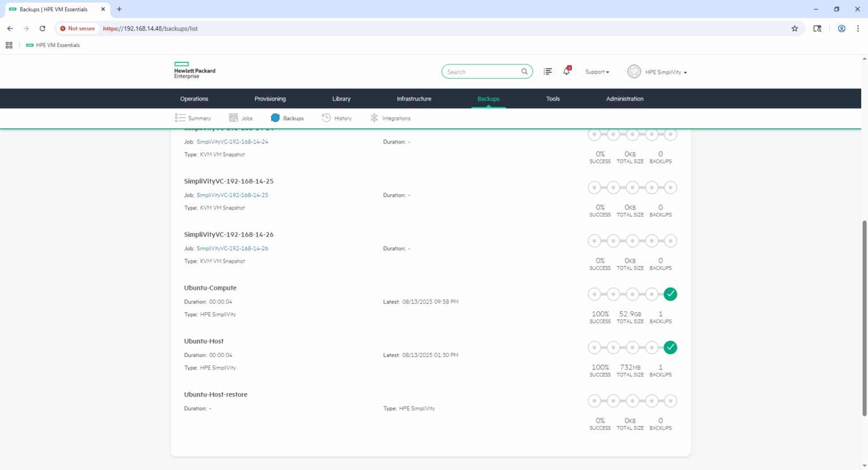Switch to the Integrations sub-tab

390,118
